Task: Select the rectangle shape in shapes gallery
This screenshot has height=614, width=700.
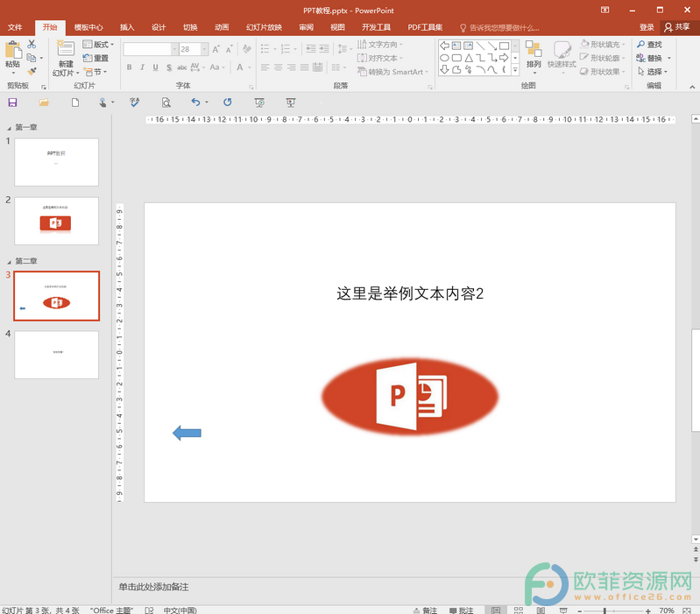Action: 504,46
